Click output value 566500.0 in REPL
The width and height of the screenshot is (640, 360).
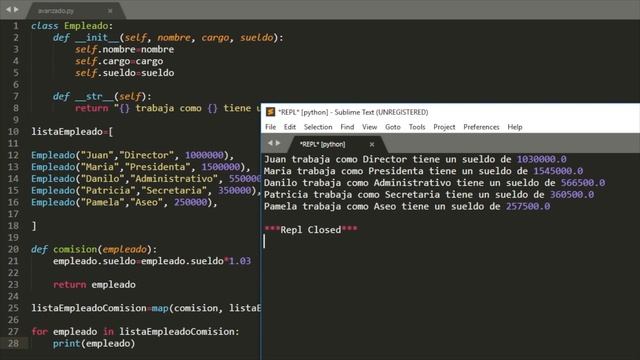click(x=583, y=183)
